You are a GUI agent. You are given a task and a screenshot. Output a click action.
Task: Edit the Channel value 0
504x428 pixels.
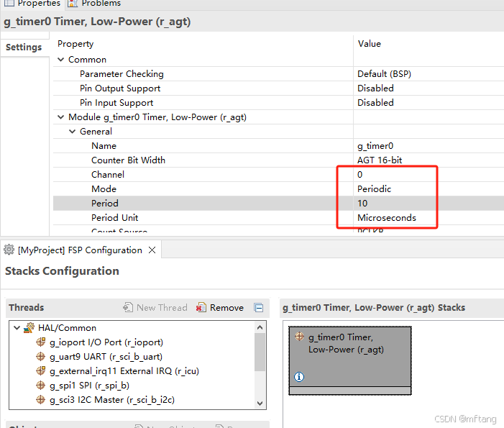[359, 175]
